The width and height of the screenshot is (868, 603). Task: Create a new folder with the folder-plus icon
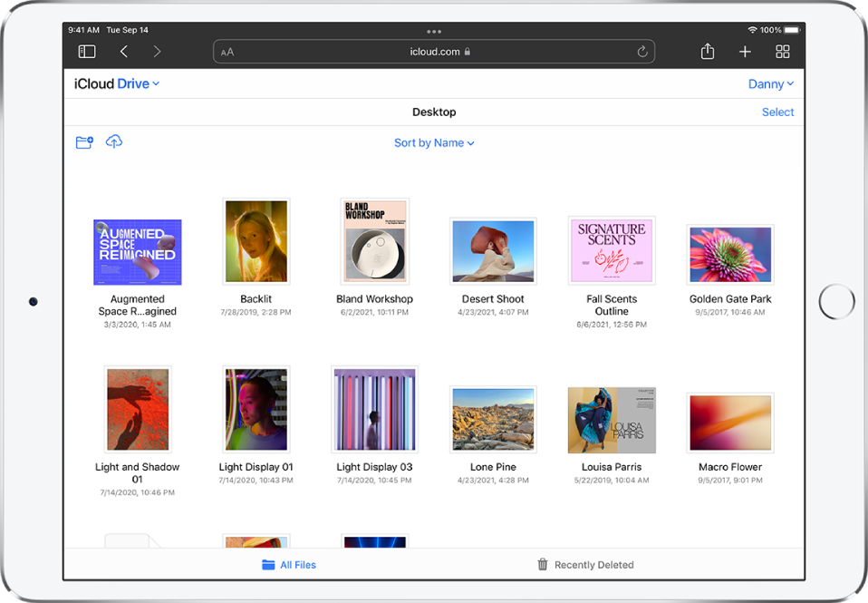[84, 142]
